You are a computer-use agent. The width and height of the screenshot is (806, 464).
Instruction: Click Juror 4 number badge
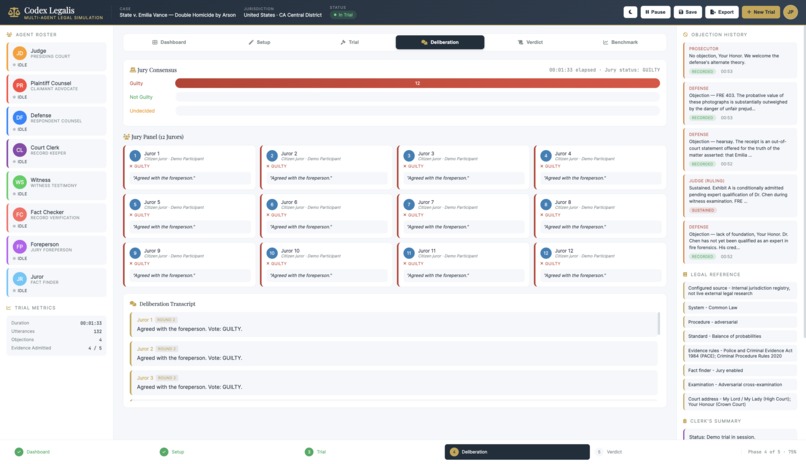(546, 156)
